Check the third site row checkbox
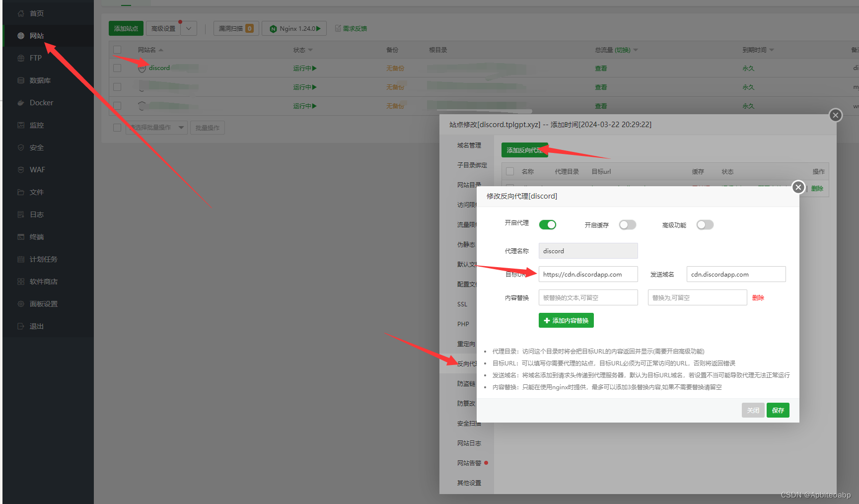 pos(117,106)
